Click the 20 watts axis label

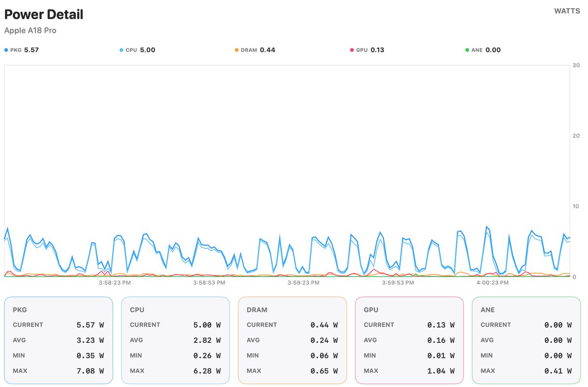pyautogui.click(x=576, y=136)
